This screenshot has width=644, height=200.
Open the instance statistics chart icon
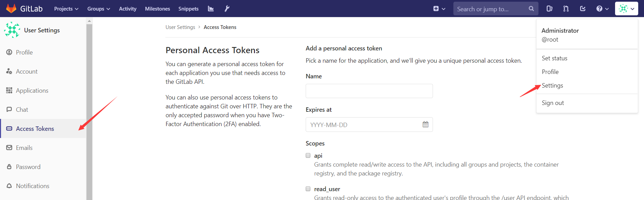[211, 9]
